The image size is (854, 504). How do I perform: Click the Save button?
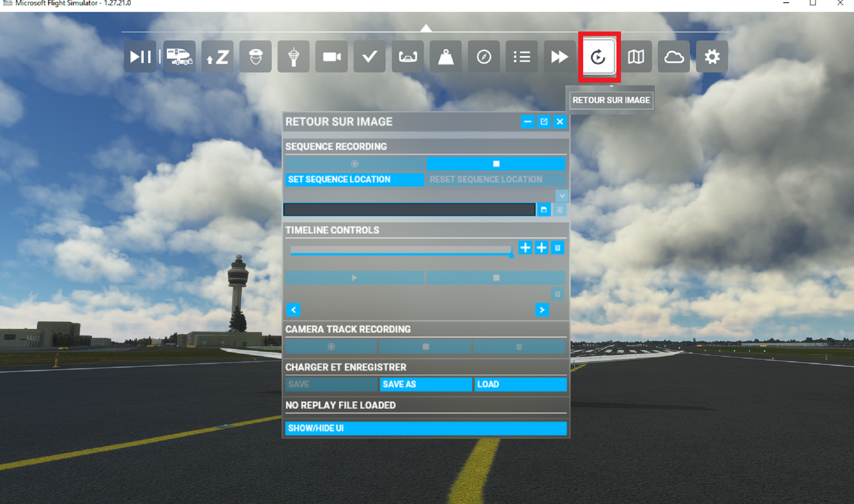click(331, 384)
